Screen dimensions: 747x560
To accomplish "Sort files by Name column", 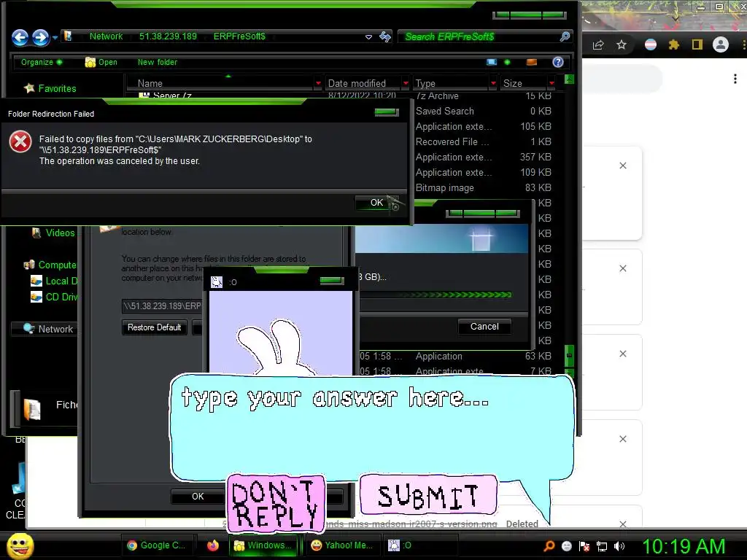I will point(150,83).
